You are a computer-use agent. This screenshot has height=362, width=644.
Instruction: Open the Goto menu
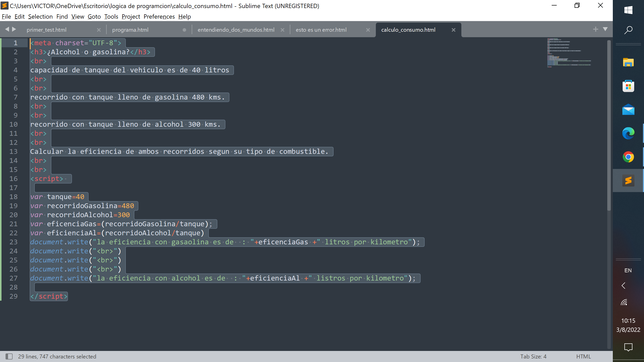click(x=94, y=17)
